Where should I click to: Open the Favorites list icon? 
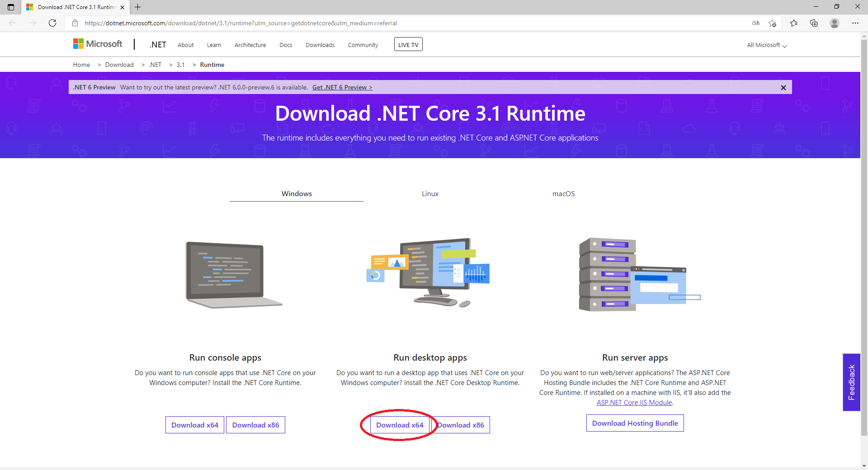[x=794, y=23]
